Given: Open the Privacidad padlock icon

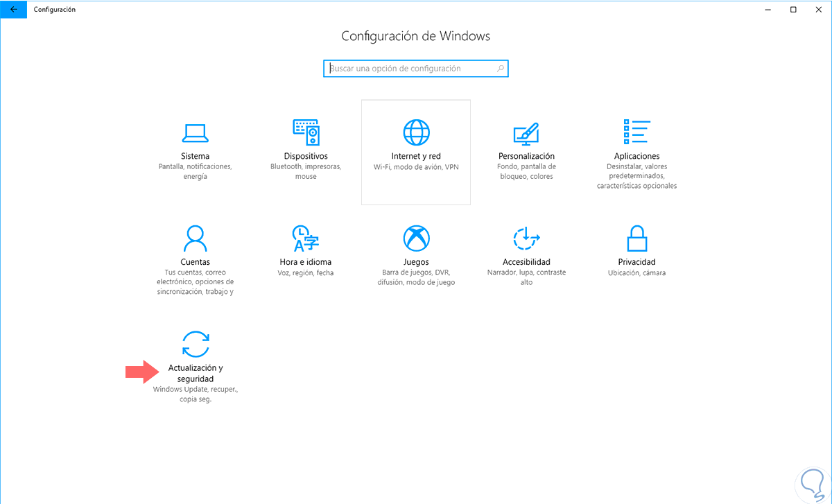Looking at the screenshot, I should coord(636,238).
